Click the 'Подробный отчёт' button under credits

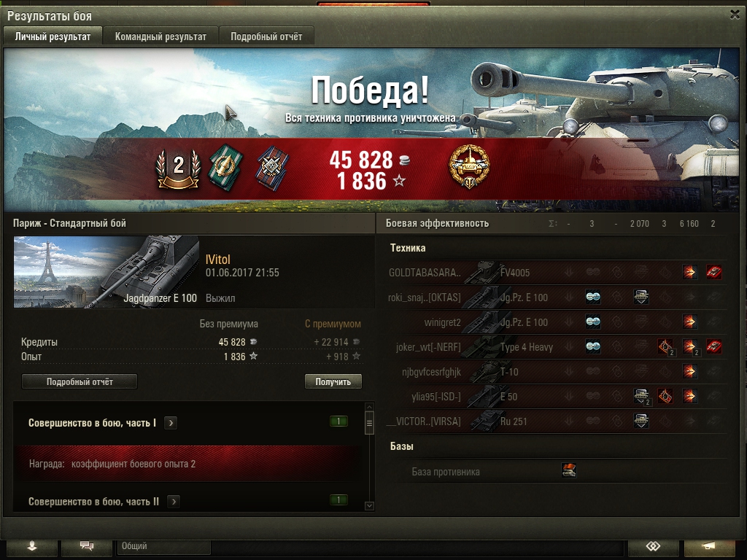click(80, 381)
